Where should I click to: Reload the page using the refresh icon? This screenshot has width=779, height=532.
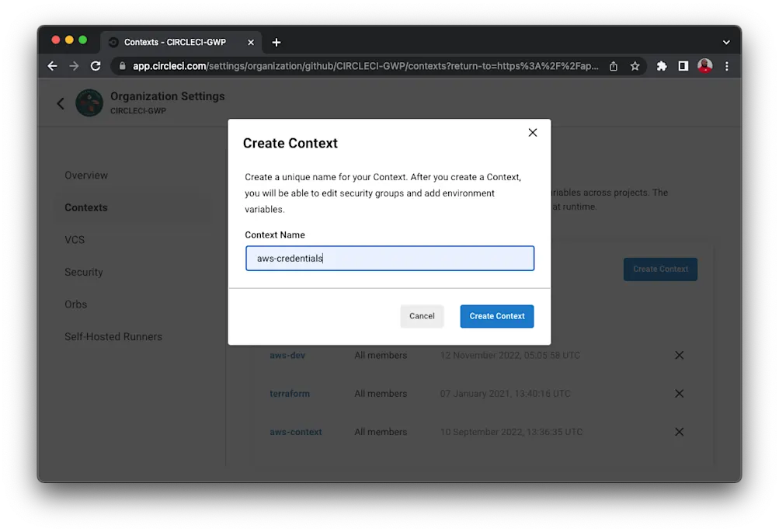96,66
